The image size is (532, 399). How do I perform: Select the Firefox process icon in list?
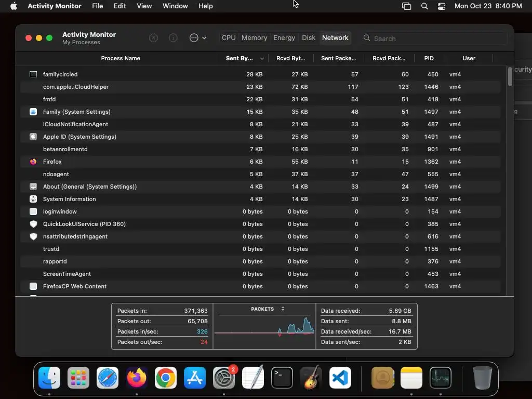pyautogui.click(x=33, y=162)
